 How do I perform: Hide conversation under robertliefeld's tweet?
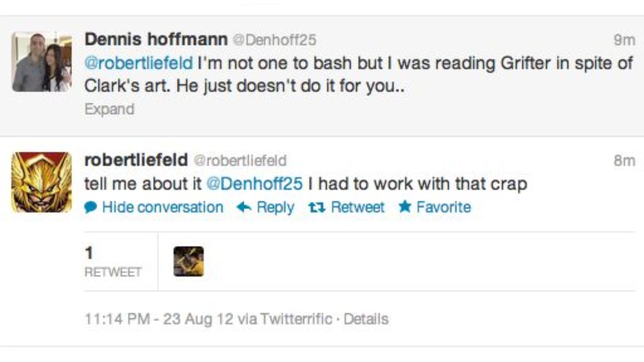[x=163, y=207]
